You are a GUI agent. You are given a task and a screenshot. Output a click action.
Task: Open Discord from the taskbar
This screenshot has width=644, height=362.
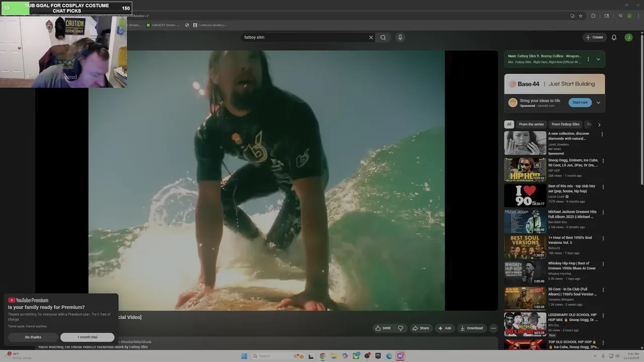point(400,356)
